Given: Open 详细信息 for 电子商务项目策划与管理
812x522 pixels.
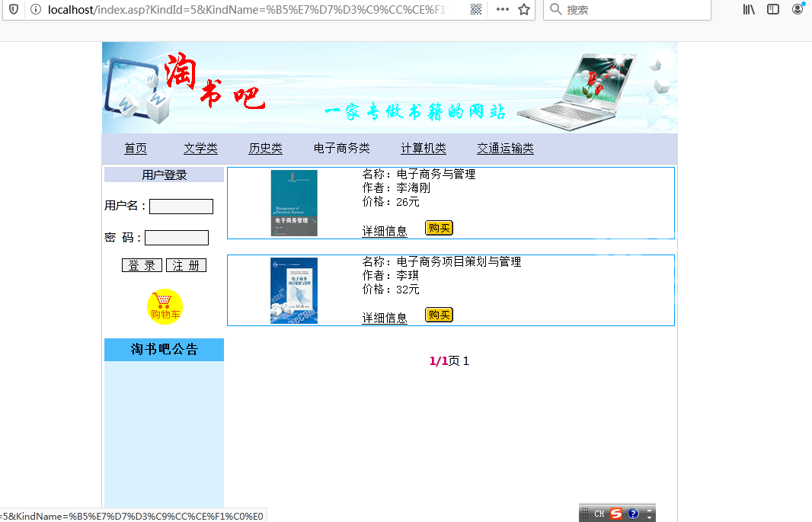Looking at the screenshot, I should point(385,319).
